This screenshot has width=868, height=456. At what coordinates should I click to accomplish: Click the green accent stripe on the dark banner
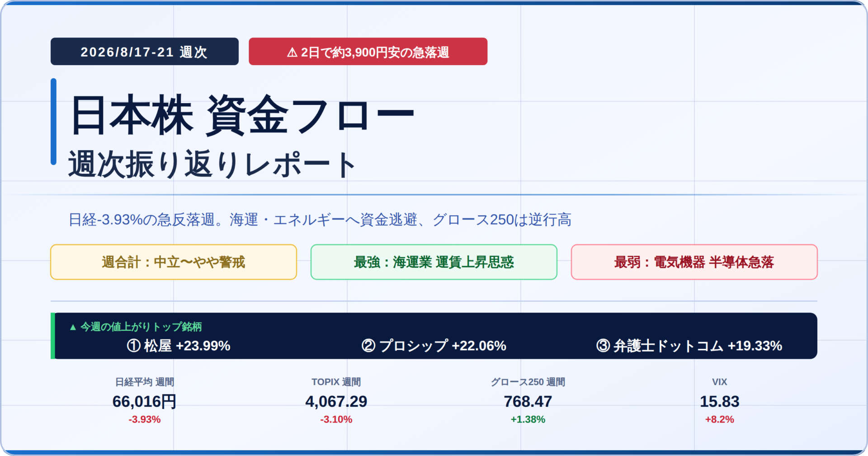pos(53,336)
